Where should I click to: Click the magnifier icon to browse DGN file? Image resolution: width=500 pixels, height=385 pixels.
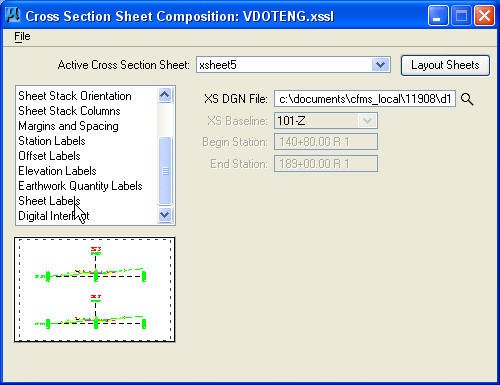pos(467,99)
